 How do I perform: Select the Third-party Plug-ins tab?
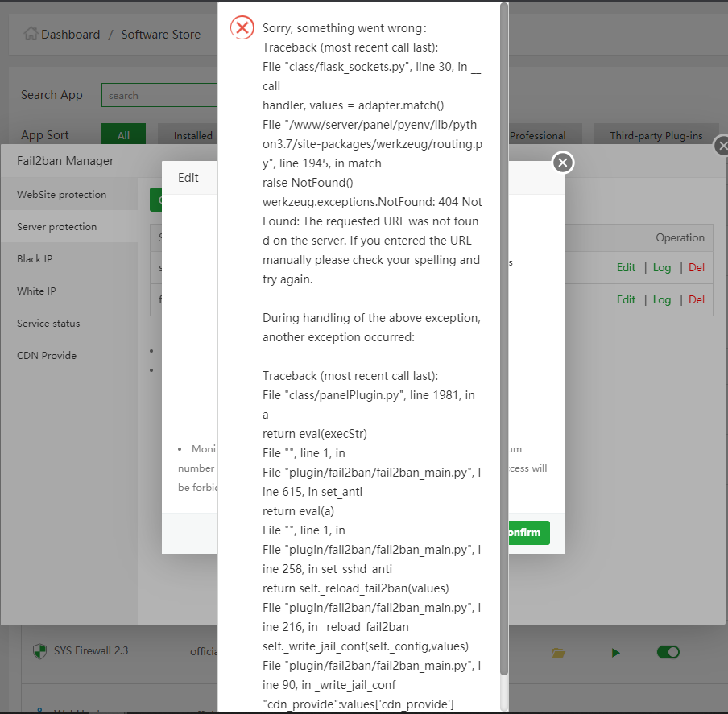click(x=656, y=135)
